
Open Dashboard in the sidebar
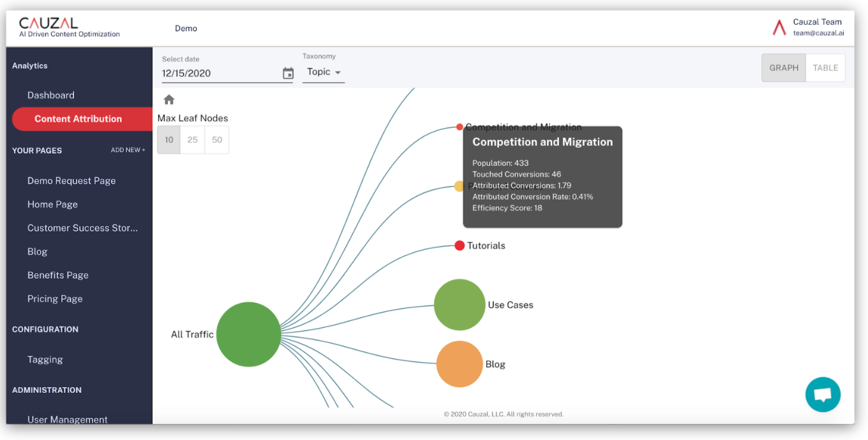tap(51, 95)
